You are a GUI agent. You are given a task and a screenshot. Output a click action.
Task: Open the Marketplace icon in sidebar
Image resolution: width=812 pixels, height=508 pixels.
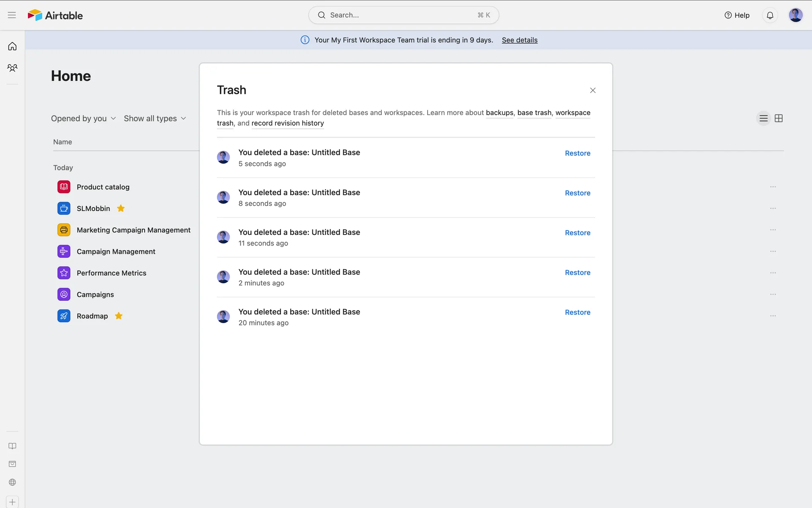(x=12, y=464)
